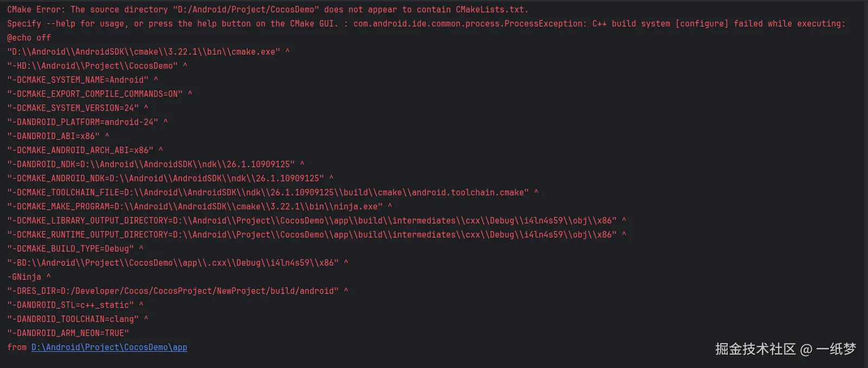Screen dimensions: 868x368
Task: Click the DCMAKE_EXPORT_COMPILE_COMMANDS=ON line
Action: (95, 94)
